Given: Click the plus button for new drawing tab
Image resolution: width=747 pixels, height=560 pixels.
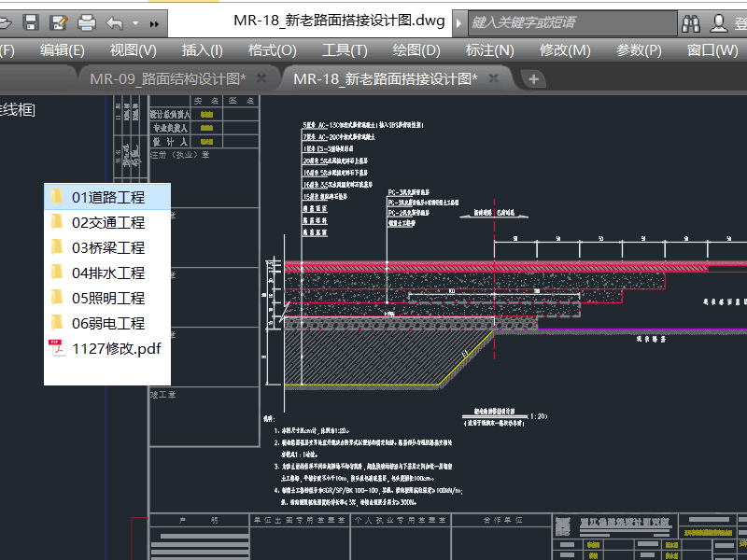Looking at the screenshot, I should click(533, 79).
